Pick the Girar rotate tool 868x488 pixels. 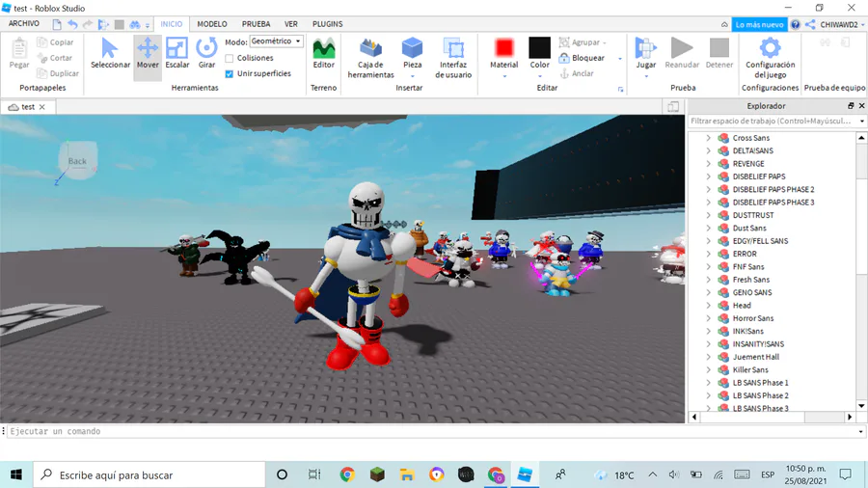click(x=206, y=54)
